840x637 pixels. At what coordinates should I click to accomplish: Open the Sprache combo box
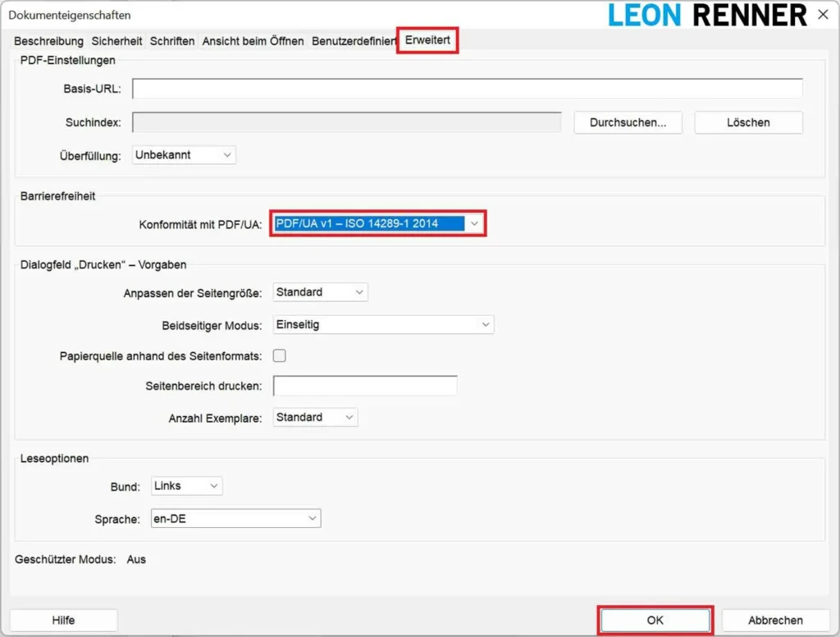click(x=236, y=519)
